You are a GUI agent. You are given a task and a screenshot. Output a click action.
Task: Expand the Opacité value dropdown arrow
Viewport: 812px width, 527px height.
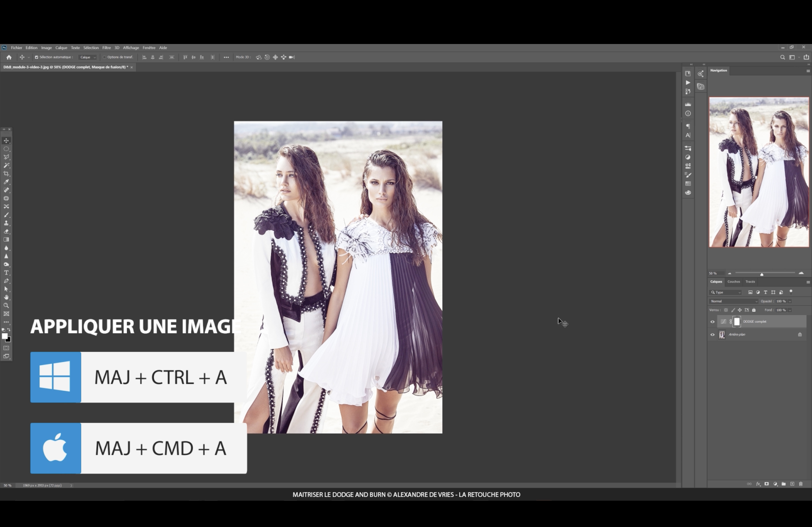point(790,301)
